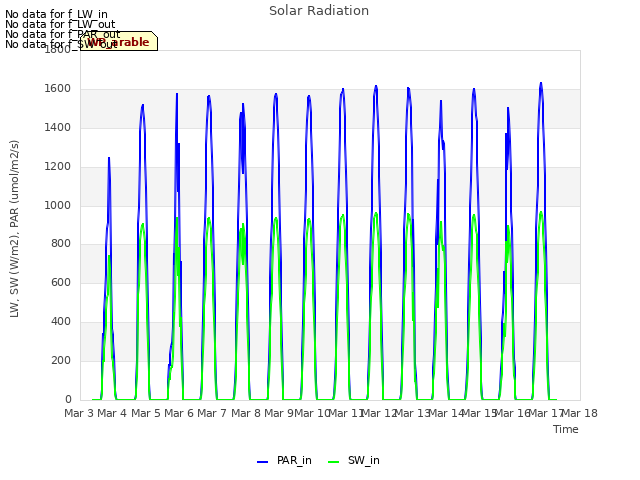Screen dimensions: 640x480
Task: Click the 1400 y-axis tick label
Action: pos(58,128)
